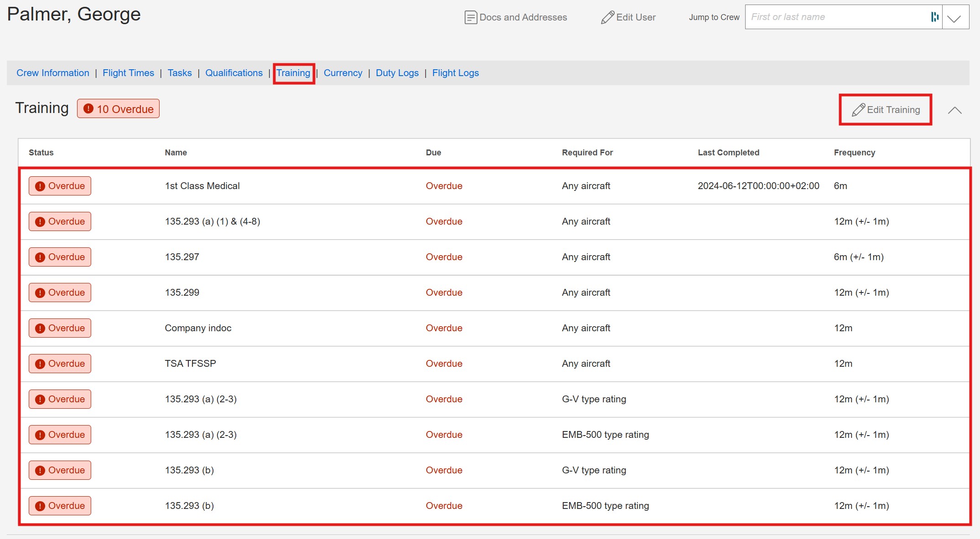
Task: Click the Overdue badge for TSA TFSSP
Action: pyautogui.click(x=60, y=364)
